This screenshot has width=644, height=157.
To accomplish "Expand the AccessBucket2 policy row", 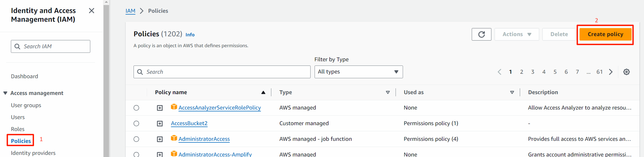I will click(160, 123).
